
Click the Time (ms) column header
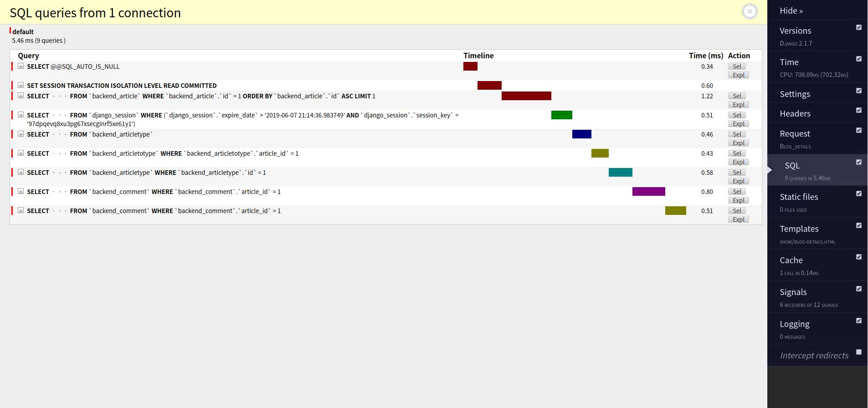706,56
